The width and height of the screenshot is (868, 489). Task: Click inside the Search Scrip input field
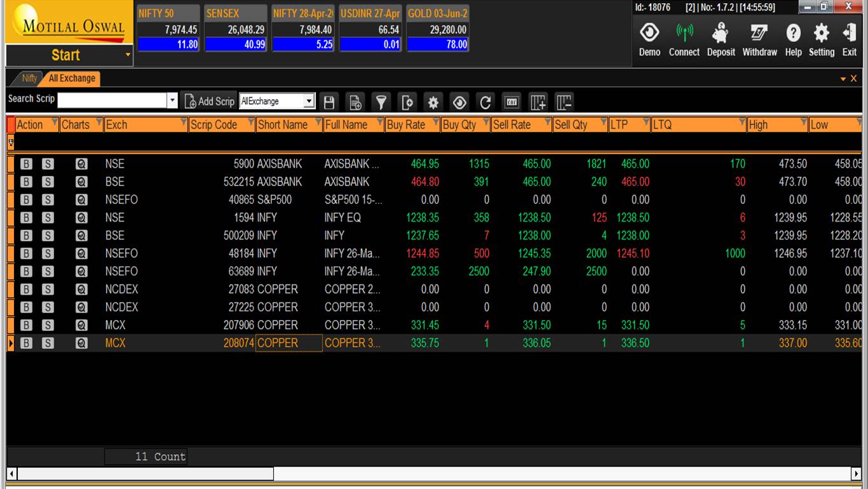point(112,101)
